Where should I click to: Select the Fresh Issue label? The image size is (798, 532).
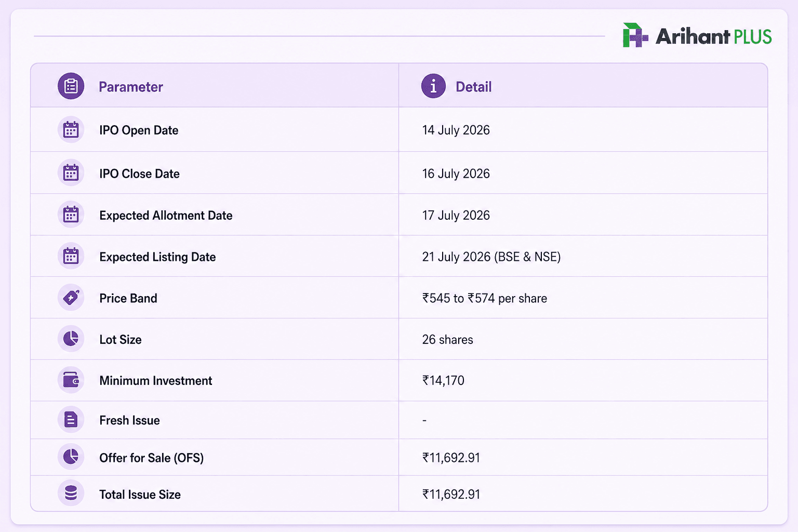(129, 420)
